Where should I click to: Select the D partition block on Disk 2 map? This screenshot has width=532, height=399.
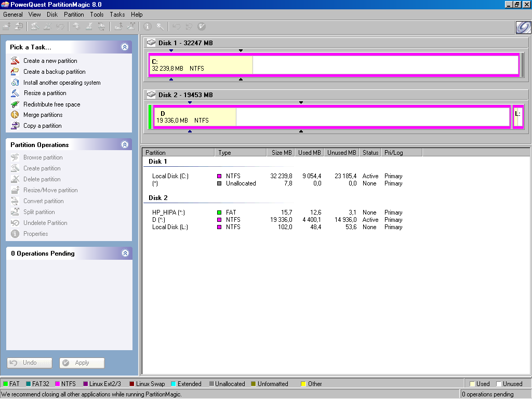coord(332,117)
